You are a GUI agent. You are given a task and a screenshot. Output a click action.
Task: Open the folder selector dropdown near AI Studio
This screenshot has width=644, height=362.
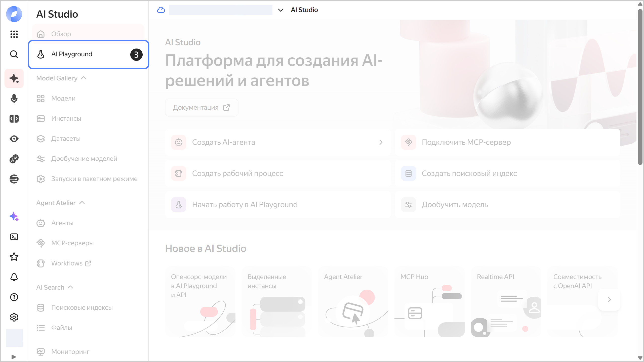pyautogui.click(x=280, y=10)
